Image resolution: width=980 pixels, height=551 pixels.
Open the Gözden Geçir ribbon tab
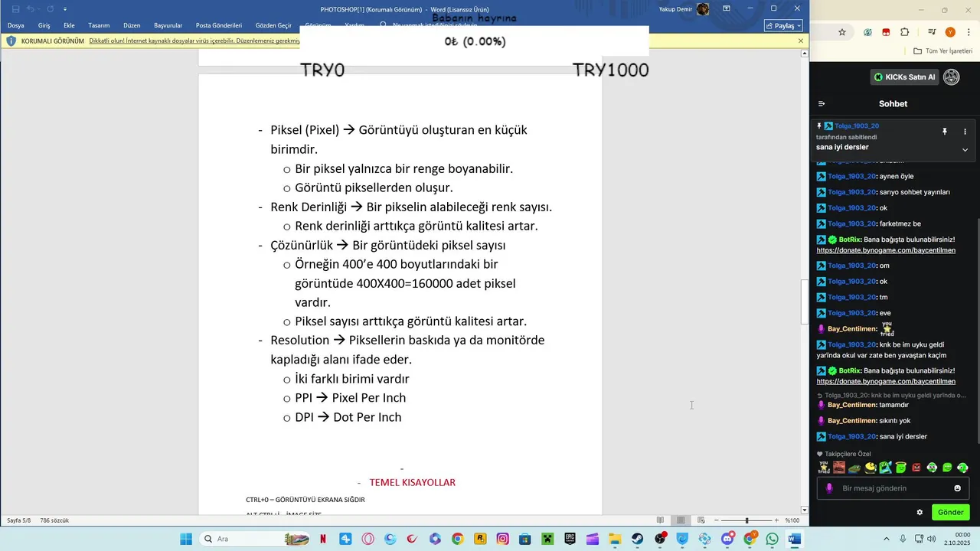click(x=273, y=25)
